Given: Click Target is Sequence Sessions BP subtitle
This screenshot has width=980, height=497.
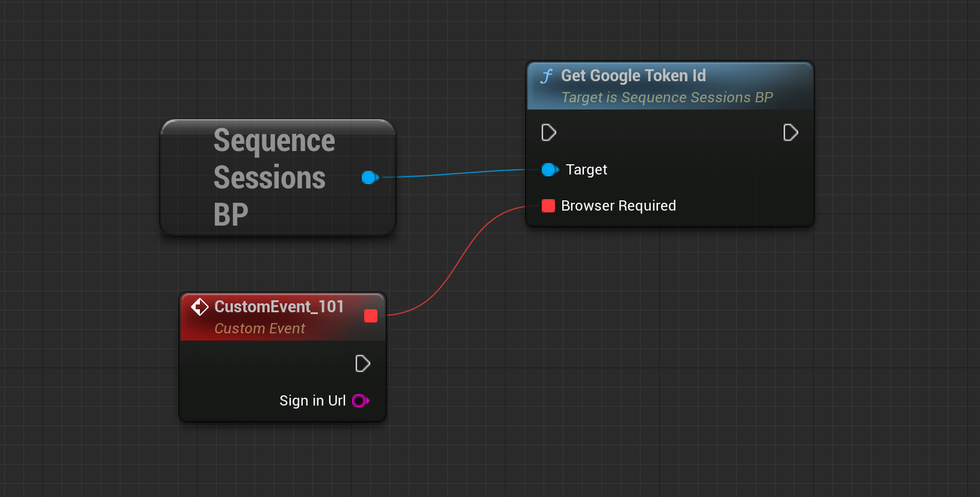Looking at the screenshot, I should [x=667, y=97].
